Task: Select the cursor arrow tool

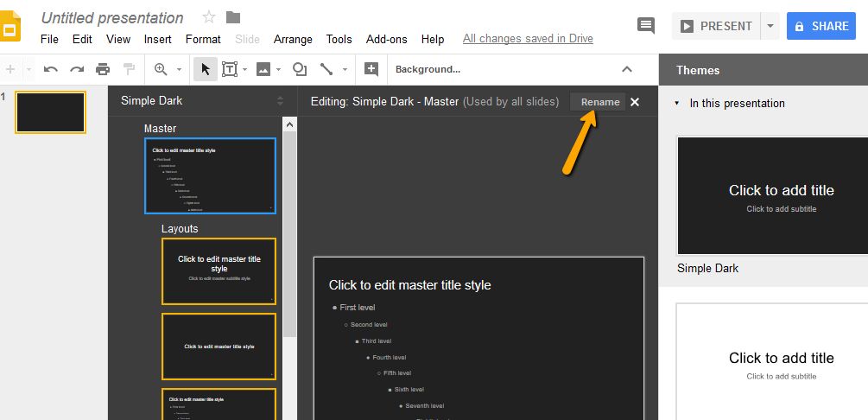Action: [206, 69]
